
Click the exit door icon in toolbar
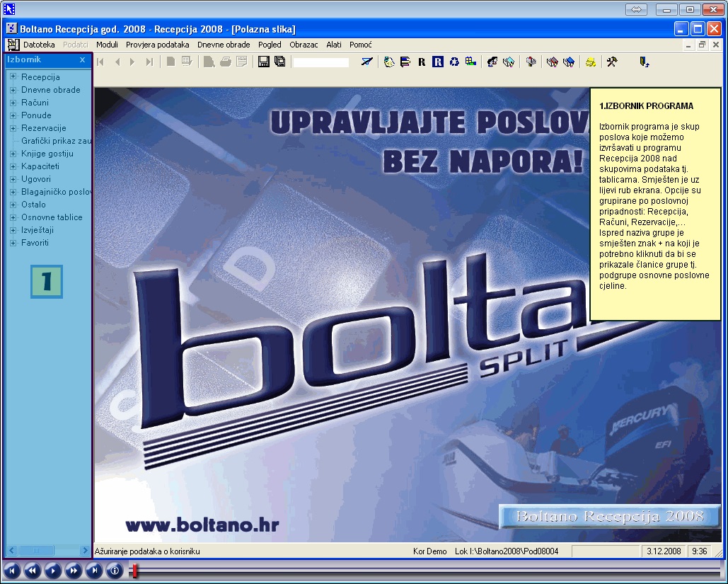[x=644, y=62]
